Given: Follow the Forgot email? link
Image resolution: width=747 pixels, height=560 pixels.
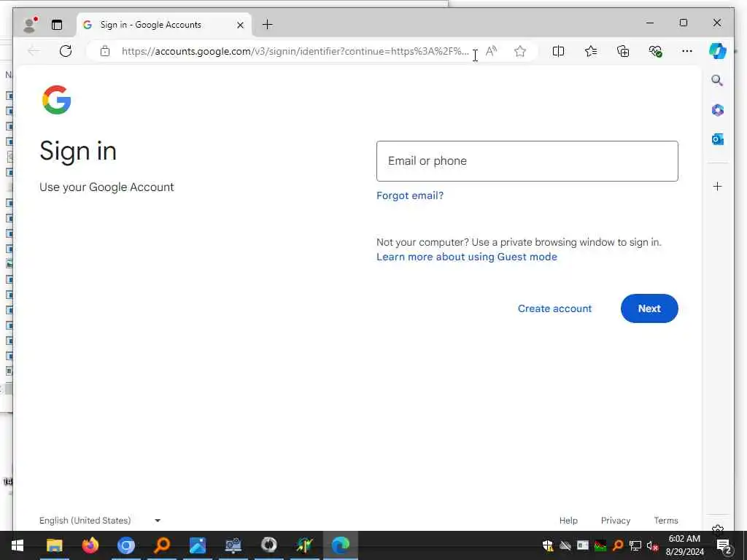Looking at the screenshot, I should tap(410, 195).
